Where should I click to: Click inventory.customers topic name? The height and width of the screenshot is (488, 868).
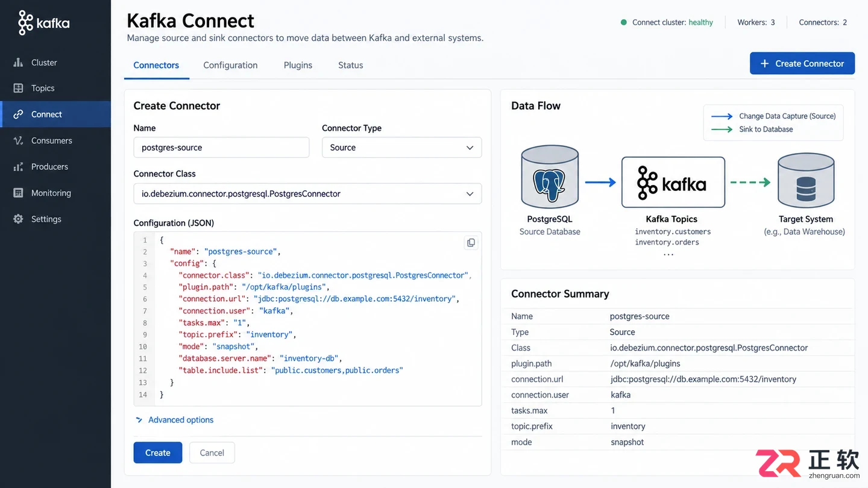pyautogui.click(x=673, y=231)
